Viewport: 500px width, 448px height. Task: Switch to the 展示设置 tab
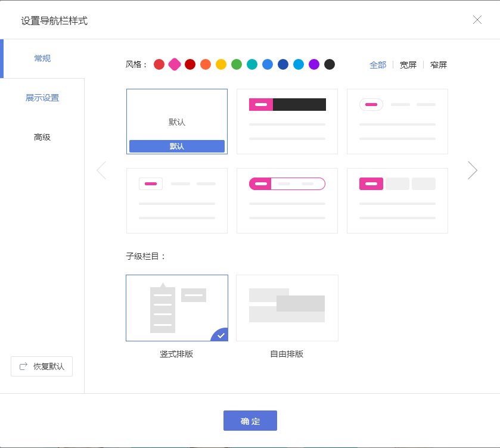point(42,98)
